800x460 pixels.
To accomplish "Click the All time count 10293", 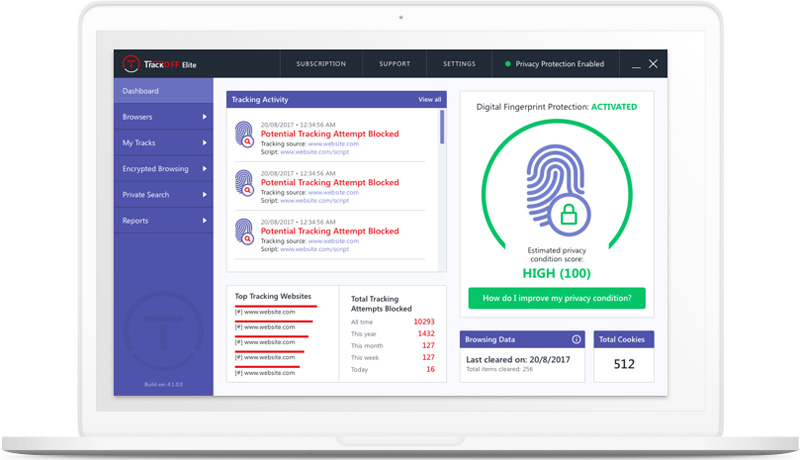I will tap(424, 322).
